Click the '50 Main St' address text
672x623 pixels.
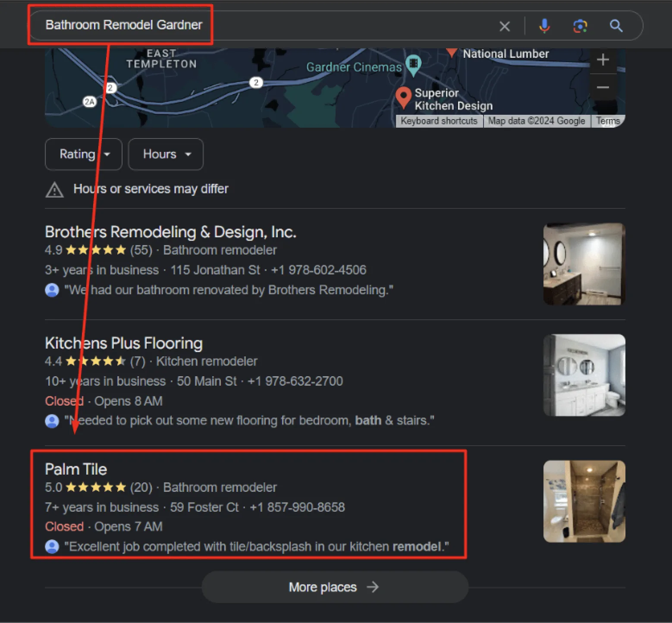click(207, 381)
